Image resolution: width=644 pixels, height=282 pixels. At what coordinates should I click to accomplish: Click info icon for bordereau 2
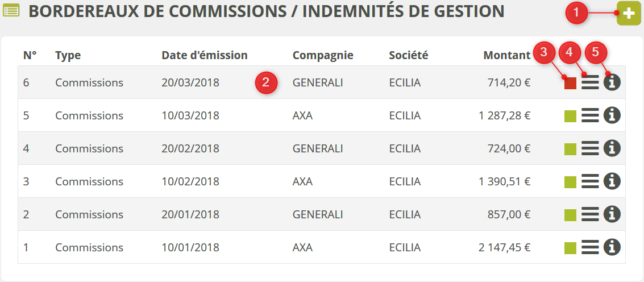[x=612, y=214]
